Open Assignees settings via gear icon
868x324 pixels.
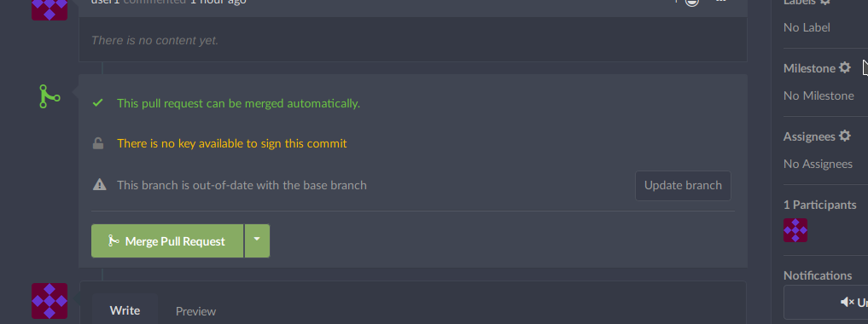pyautogui.click(x=844, y=136)
